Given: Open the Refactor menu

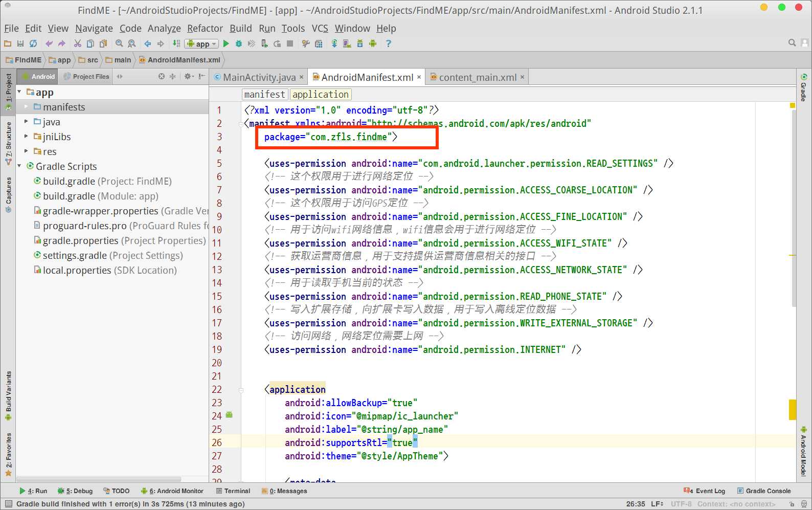Looking at the screenshot, I should pyautogui.click(x=205, y=29).
